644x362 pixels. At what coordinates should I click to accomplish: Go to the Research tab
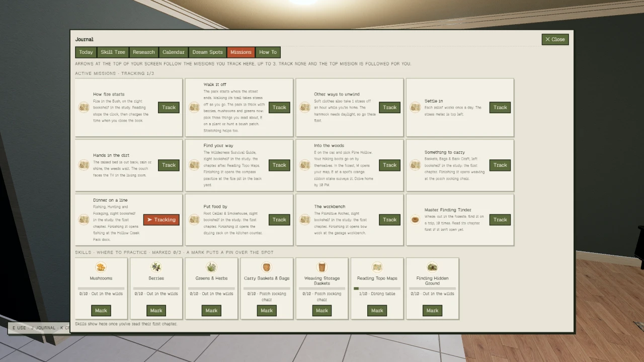[144, 52]
